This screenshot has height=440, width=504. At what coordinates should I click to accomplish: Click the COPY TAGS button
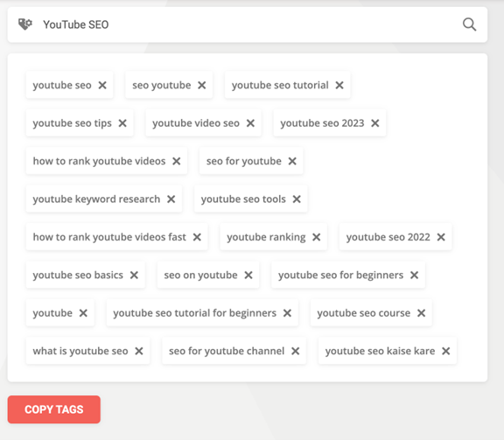click(x=54, y=409)
